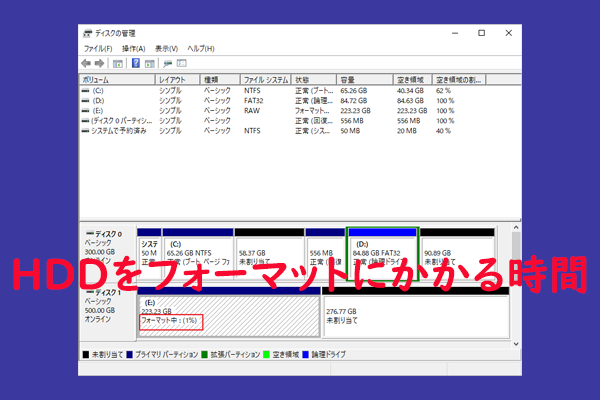Minimize the Disk Management window

[x=455, y=33]
